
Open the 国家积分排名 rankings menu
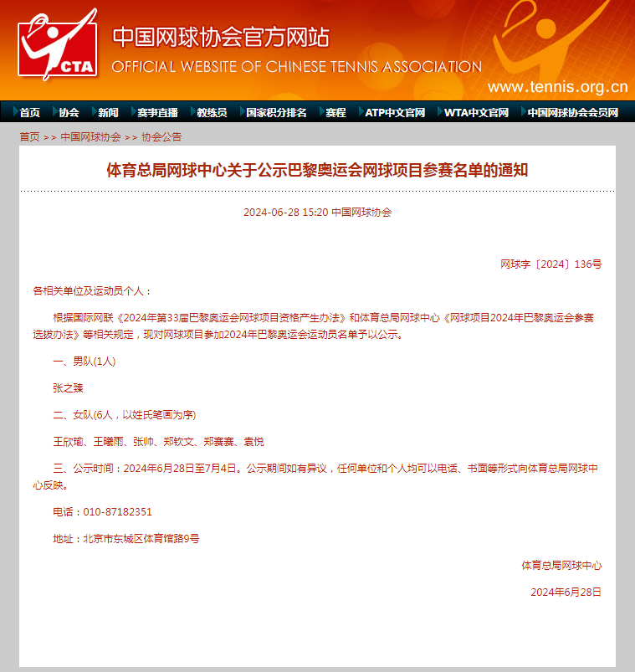pos(276,112)
